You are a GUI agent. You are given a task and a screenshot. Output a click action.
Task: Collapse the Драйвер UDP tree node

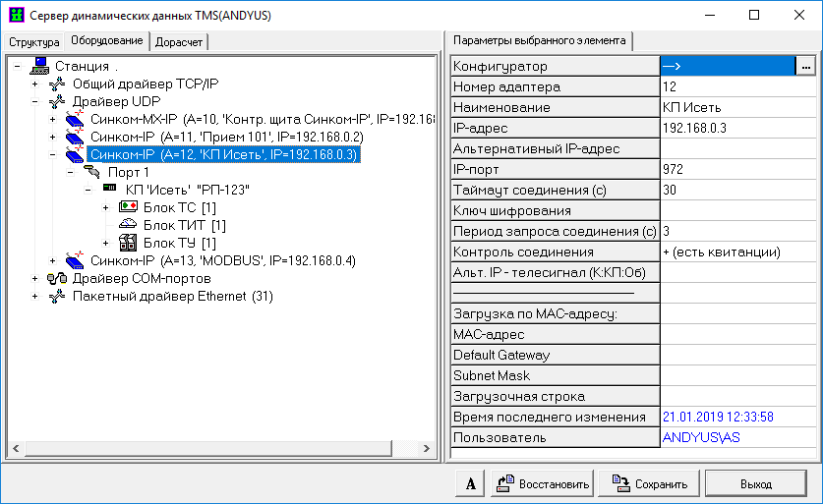click(x=35, y=101)
